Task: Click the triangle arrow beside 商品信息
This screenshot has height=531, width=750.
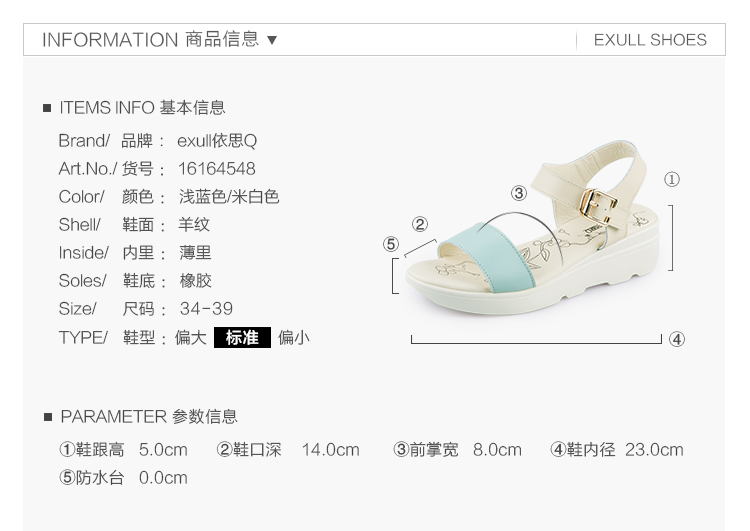Action: (272, 40)
